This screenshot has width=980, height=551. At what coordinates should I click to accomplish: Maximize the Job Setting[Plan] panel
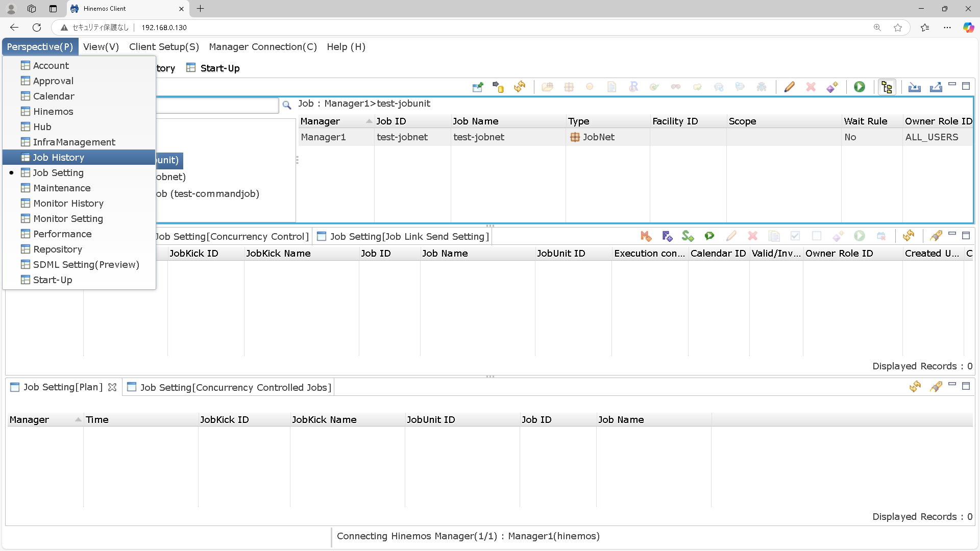966,386
